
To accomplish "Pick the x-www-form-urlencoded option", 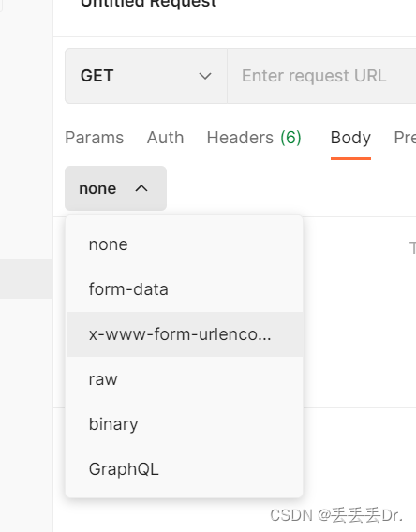I will point(185,334).
